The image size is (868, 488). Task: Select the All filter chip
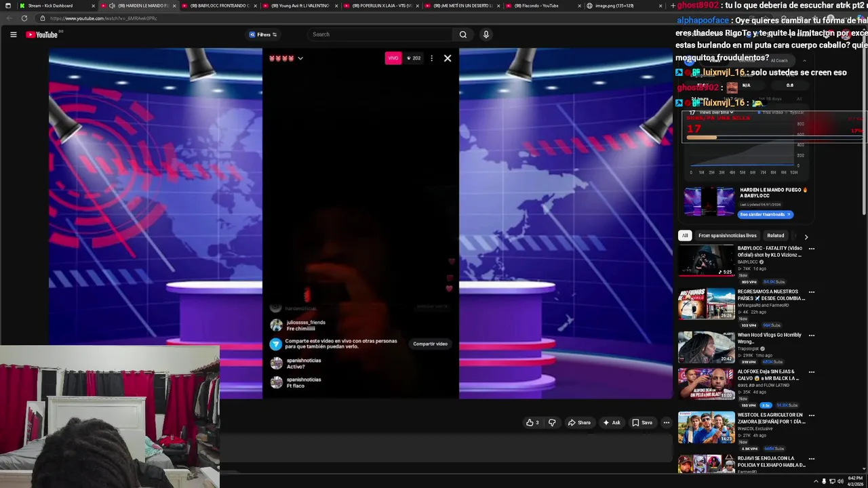click(x=685, y=236)
